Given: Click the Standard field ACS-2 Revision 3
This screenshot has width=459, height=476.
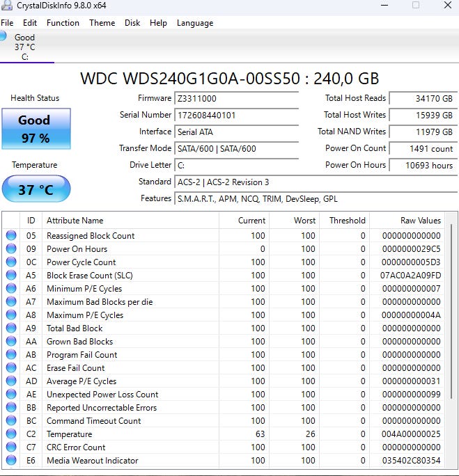Looking at the screenshot, I should (x=316, y=182).
